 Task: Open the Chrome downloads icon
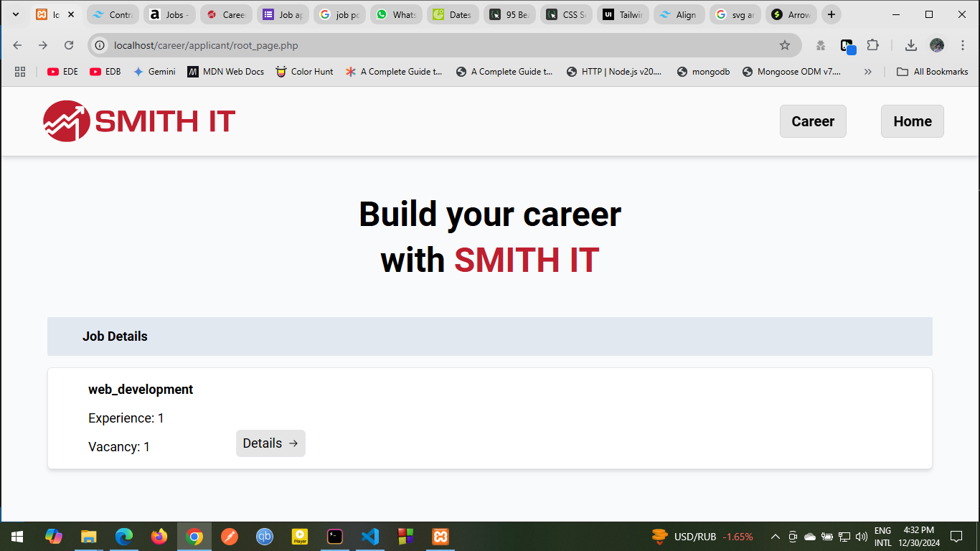[x=910, y=45]
